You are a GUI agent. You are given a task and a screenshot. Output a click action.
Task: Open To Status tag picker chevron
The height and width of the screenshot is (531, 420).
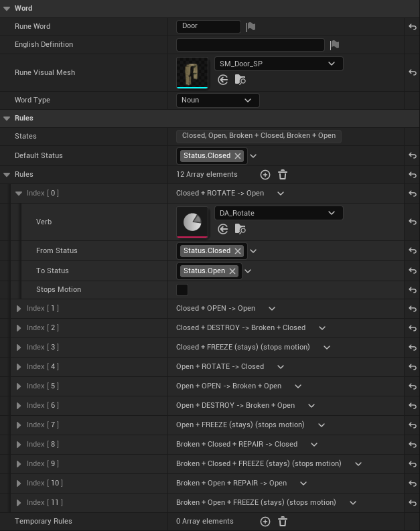tap(248, 271)
